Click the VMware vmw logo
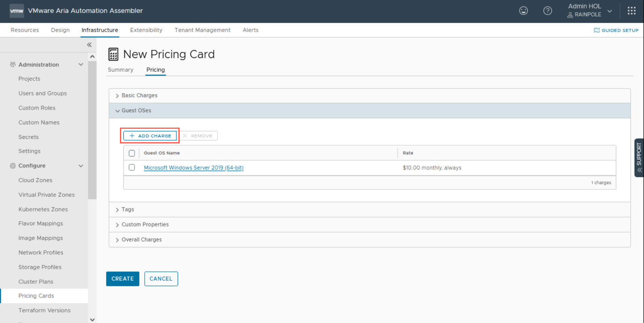The image size is (644, 323). point(16,11)
